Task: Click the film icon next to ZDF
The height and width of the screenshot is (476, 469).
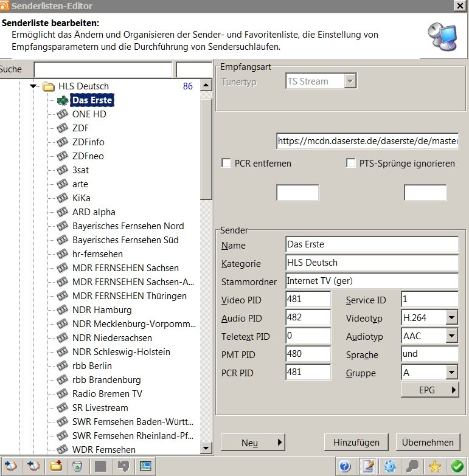Action: tap(62, 128)
